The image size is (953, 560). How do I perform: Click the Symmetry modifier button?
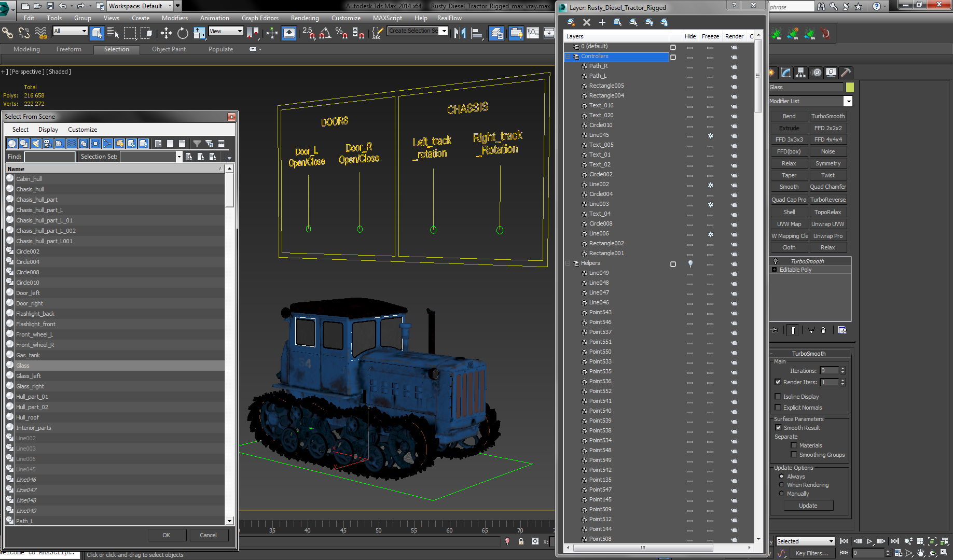coord(827,163)
